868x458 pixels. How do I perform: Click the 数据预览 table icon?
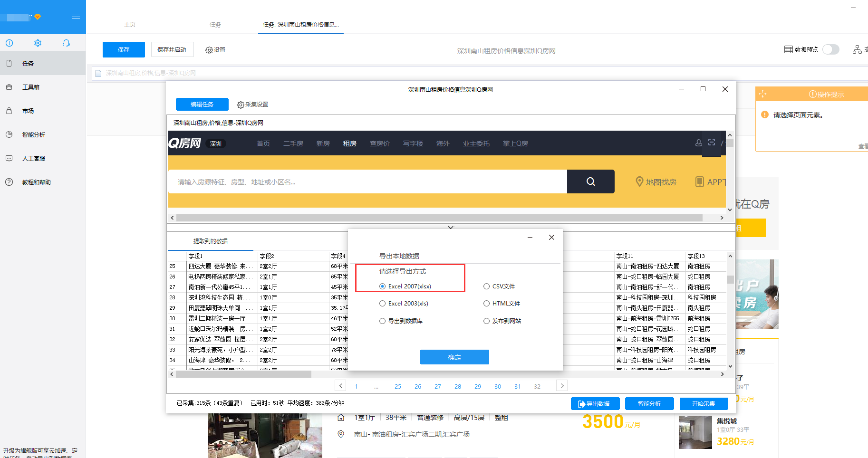tap(788, 49)
